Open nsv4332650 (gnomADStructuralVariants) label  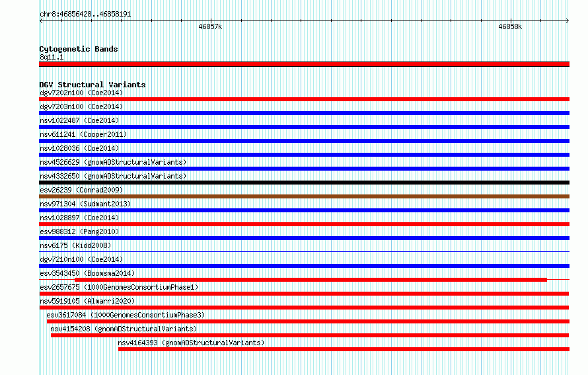113,176
